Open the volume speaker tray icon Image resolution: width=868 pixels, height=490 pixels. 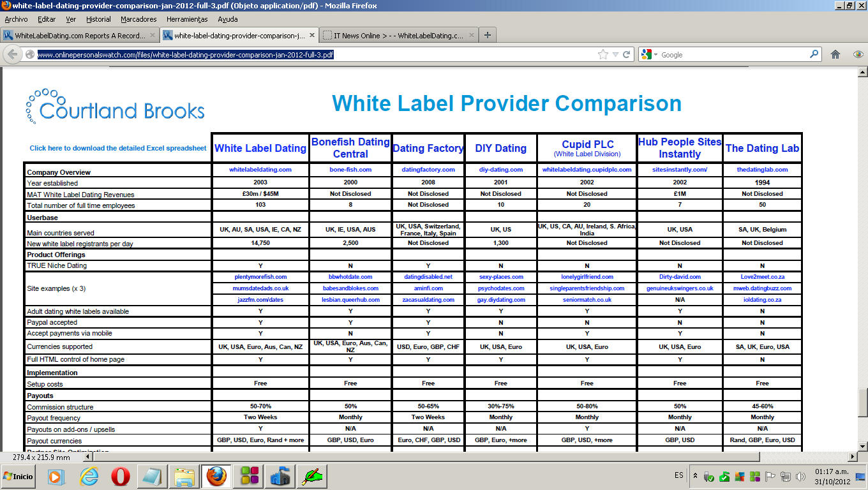pyautogui.click(x=800, y=477)
